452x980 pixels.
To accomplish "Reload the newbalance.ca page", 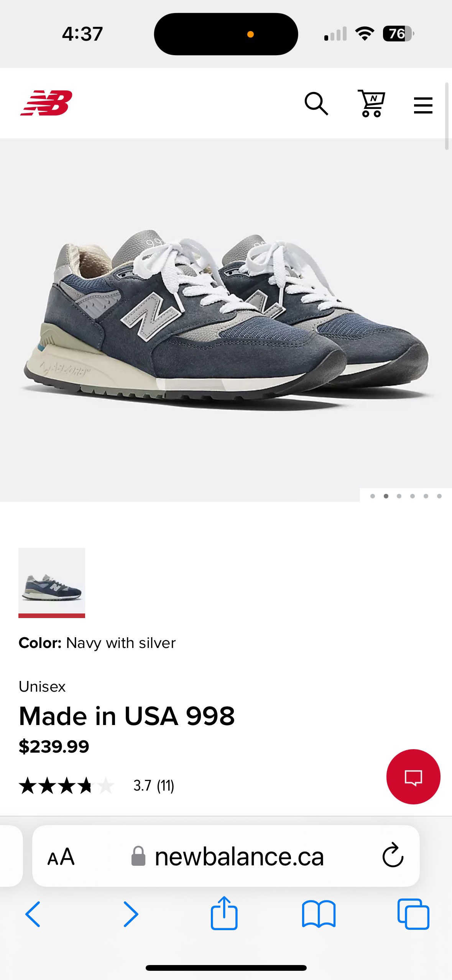I will [393, 855].
